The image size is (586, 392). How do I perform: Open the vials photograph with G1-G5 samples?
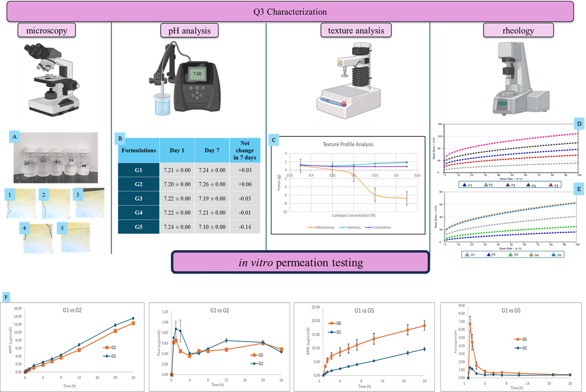(x=56, y=158)
